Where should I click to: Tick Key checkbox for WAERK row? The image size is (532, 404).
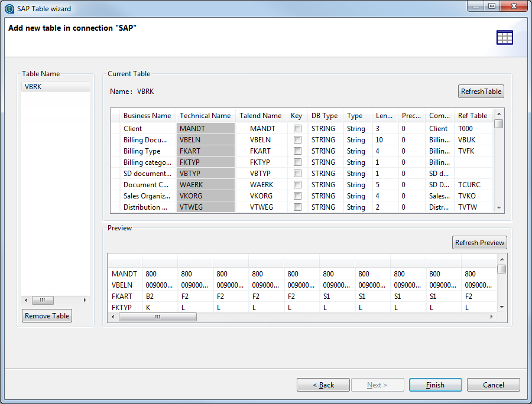(x=297, y=185)
